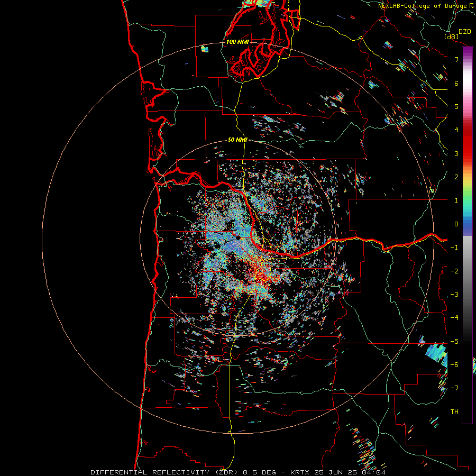Screen dimensions: 476x476
Task: Click the -1 value on the color scale
Action: pyautogui.click(x=454, y=248)
